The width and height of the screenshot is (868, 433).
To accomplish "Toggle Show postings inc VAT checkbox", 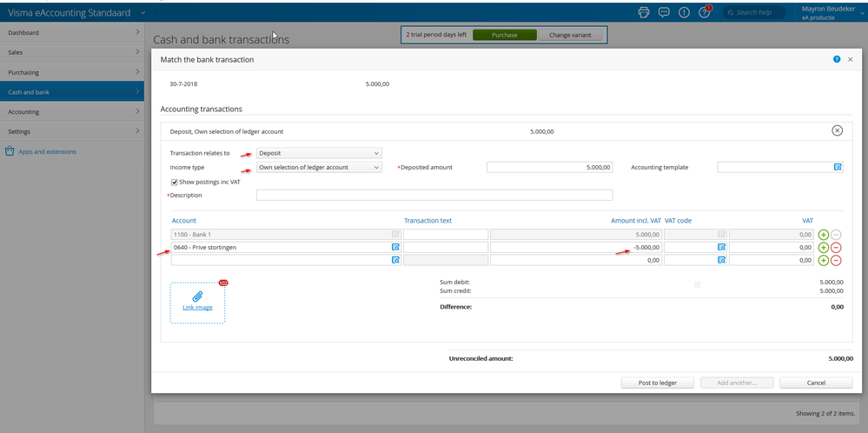I will click(175, 182).
